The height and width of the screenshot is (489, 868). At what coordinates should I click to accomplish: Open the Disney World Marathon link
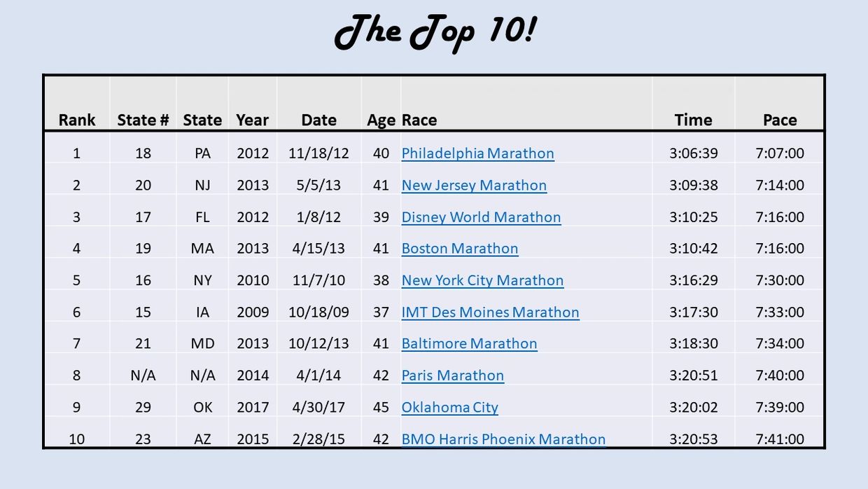click(481, 217)
